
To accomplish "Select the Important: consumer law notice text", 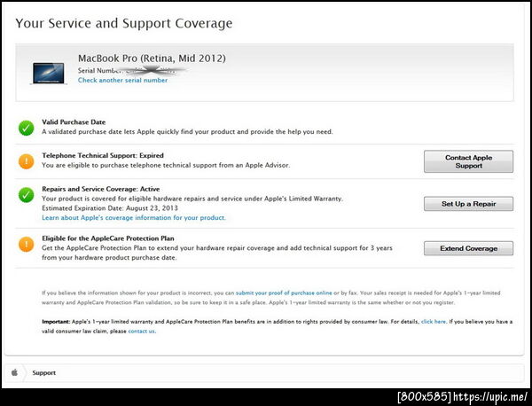I will click(277, 326).
